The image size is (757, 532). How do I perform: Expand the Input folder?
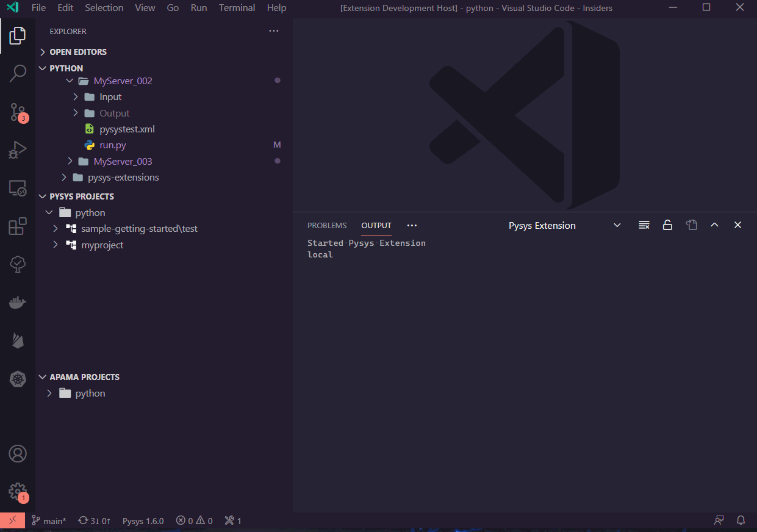76,96
